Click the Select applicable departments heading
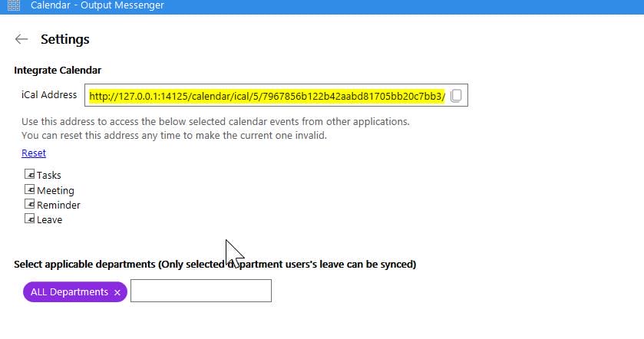Image resolution: width=644 pixels, height=339 pixels. pos(215,264)
